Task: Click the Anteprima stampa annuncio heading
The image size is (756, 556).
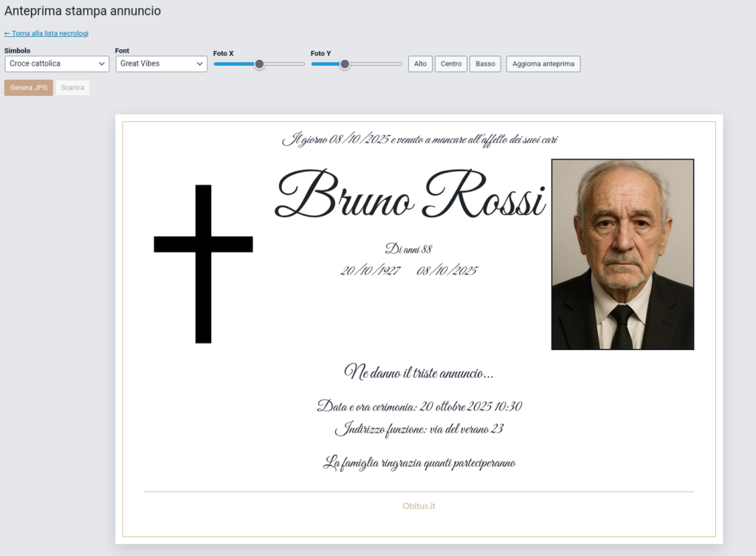Action: (83, 11)
